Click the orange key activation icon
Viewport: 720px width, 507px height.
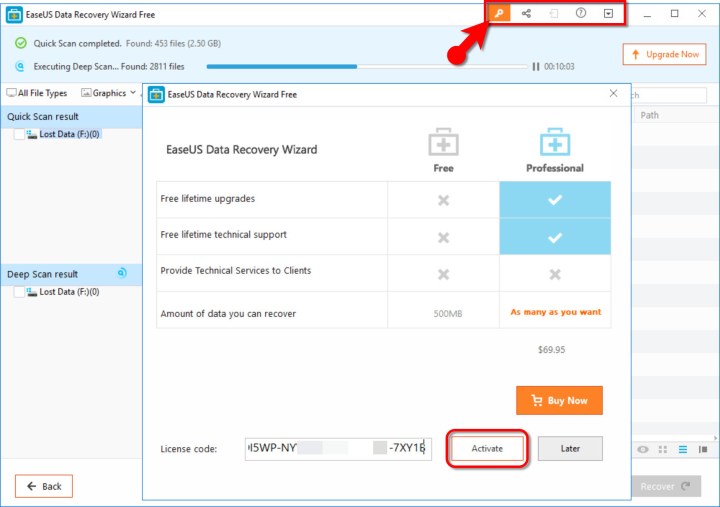pyautogui.click(x=498, y=14)
